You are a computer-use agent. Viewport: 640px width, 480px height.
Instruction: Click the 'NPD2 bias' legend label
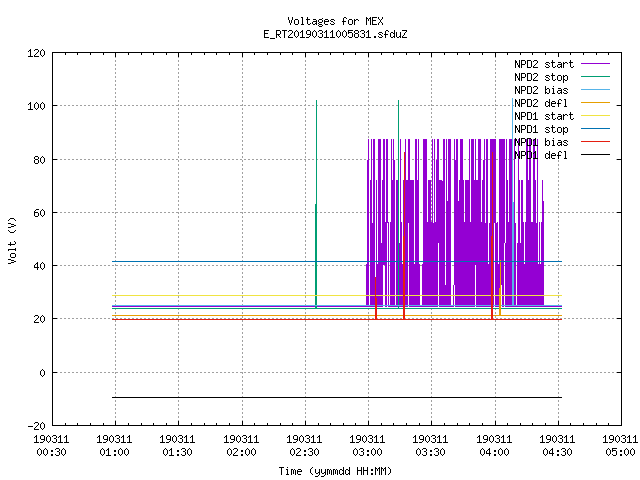(x=541, y=90)
